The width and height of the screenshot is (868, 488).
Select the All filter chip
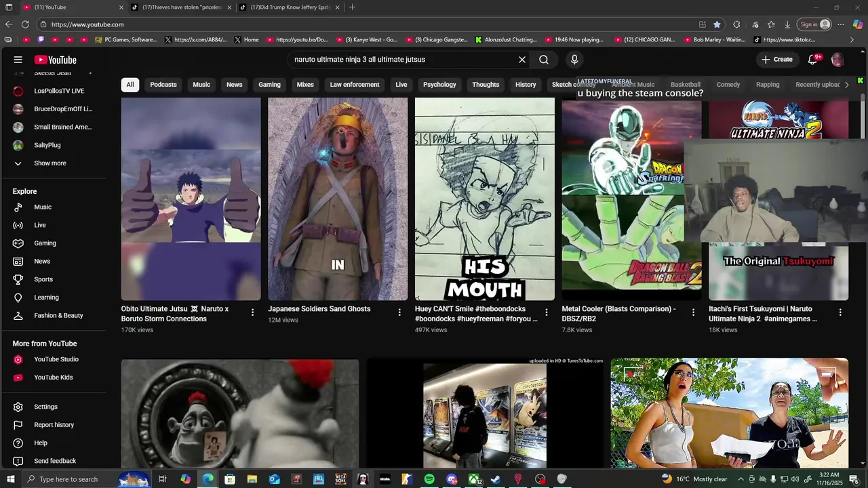pyautogui.click(x=130, y=85)
